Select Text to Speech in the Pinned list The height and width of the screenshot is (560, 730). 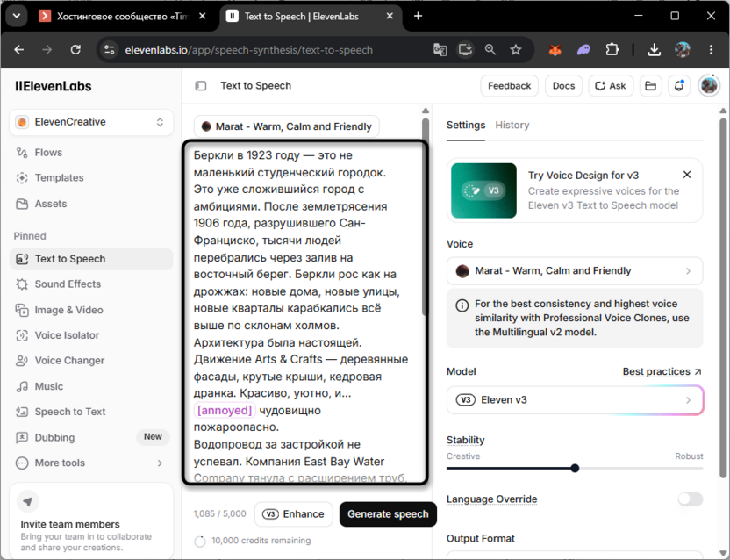(x=90, y=259)
